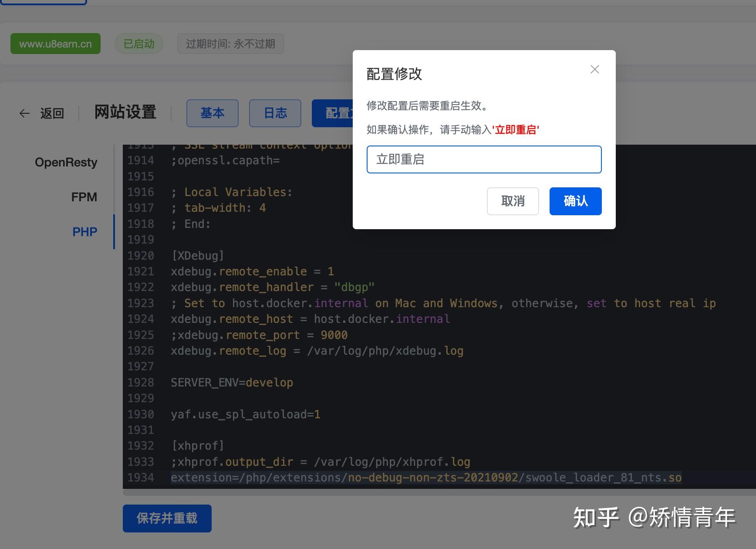Image resolution: width=756 pixels, height=549 pixels.
Task: Select FPM in the config sidebar
Action: (x=84, y=197)
